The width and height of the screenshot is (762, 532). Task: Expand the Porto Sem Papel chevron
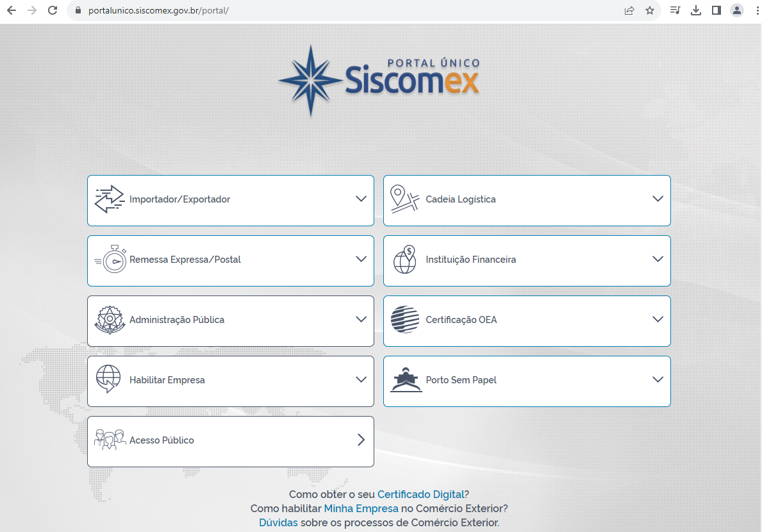click(x=658, y=380)
